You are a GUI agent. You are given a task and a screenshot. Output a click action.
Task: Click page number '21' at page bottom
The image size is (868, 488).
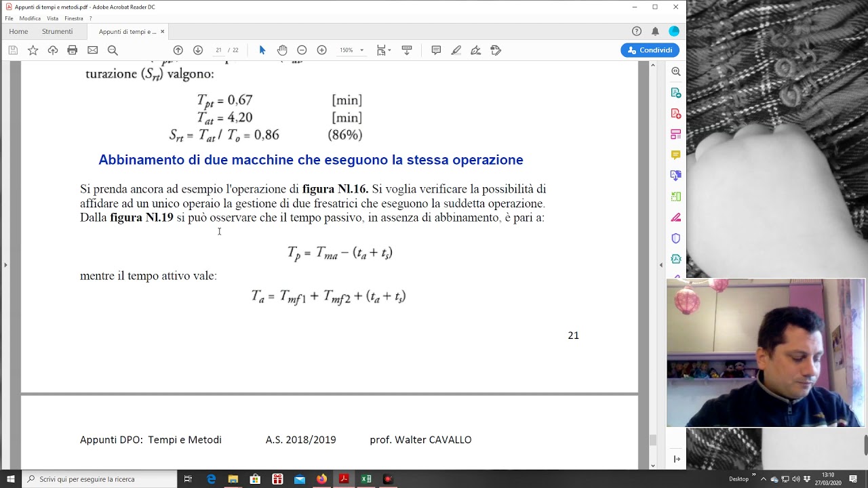[x=574, y=335]
